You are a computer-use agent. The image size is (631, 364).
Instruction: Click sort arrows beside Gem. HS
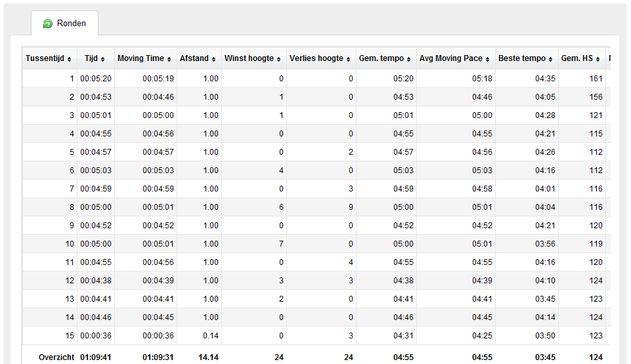(x=598, y=59)
